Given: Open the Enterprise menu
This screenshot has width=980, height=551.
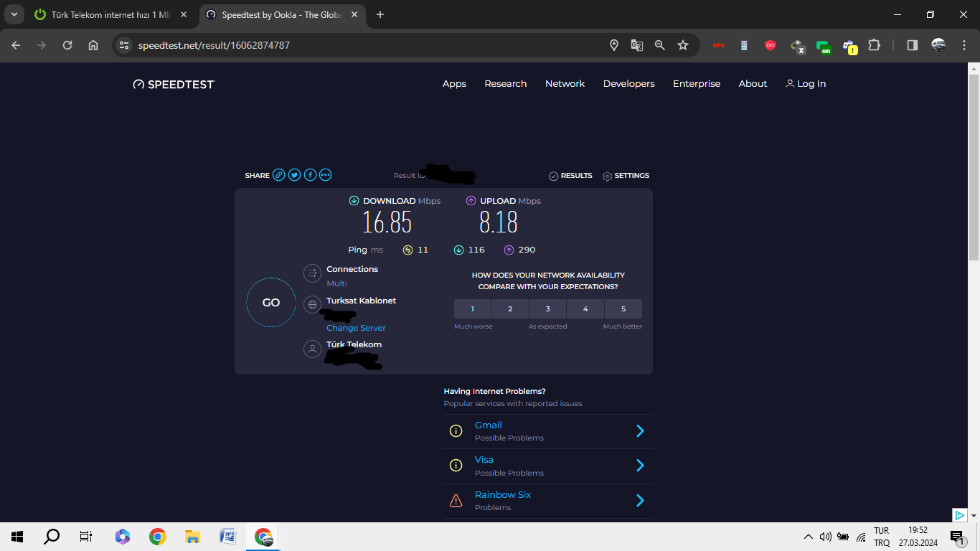Looking at the screenshot, I should (x=697, y=84).
